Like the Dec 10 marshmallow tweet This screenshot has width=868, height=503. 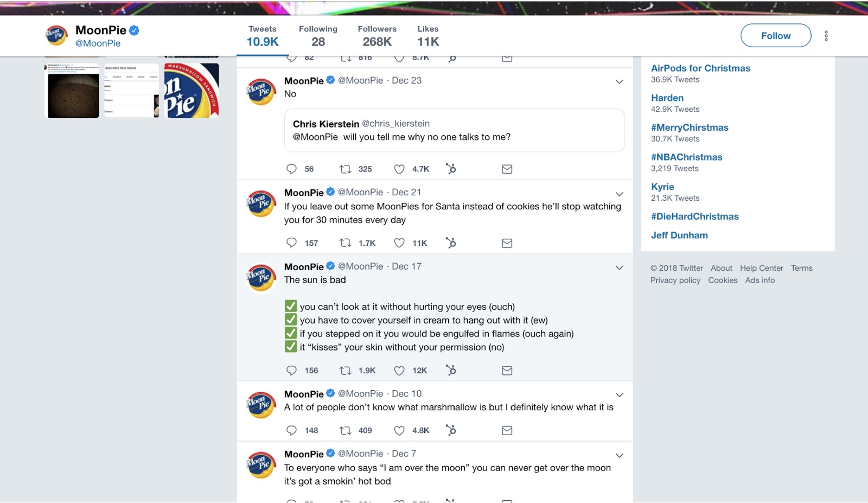tap(399, 430)
